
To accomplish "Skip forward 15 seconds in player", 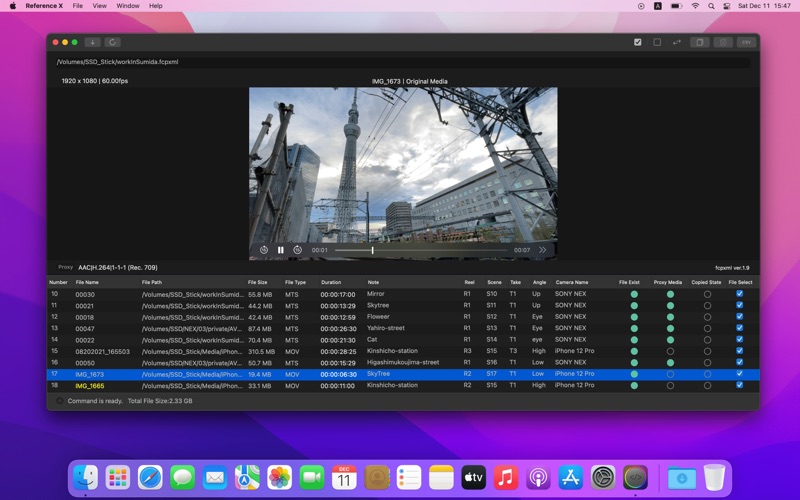I will tap(297, 250).
